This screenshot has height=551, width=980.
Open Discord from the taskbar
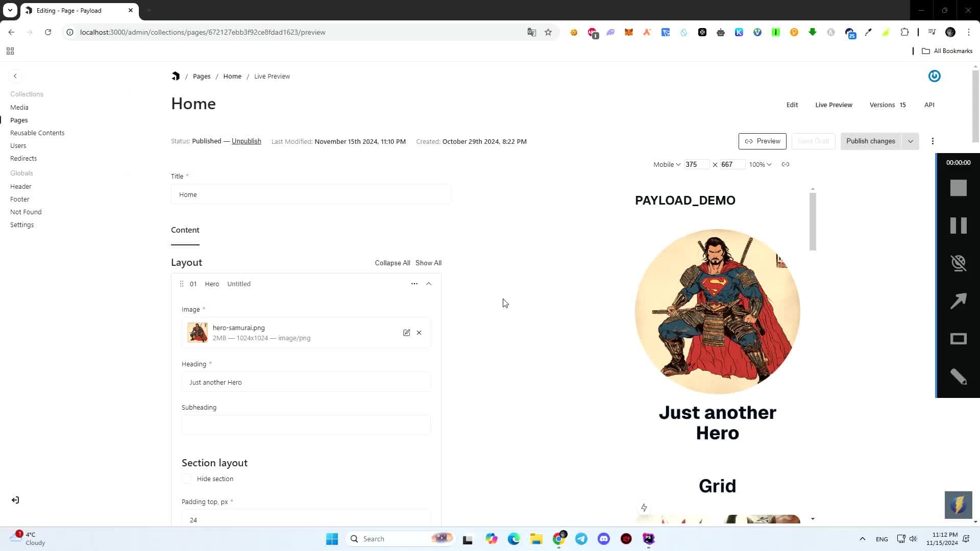point(604,539)
